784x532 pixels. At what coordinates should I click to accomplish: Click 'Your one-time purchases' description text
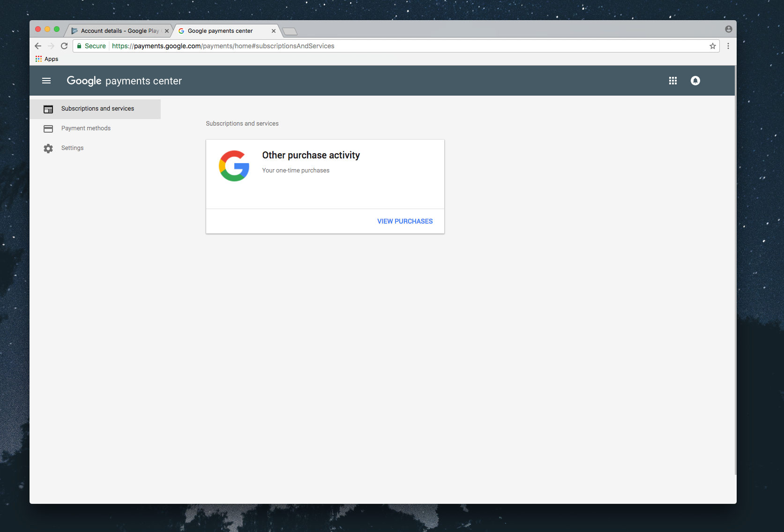pyautogui.click(x=296, y=171)
